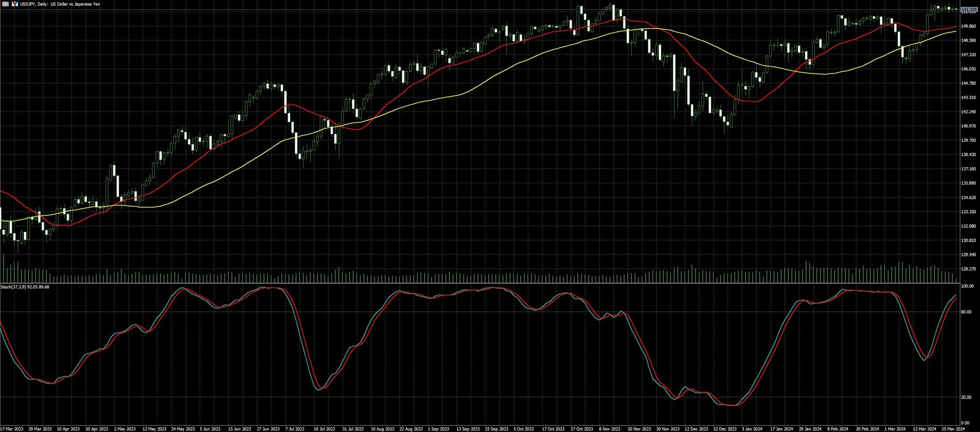This screenshot has height=432, width=980.
Task: Click the Stoch(37,3,9) indicator label
Action: [25, 287]
